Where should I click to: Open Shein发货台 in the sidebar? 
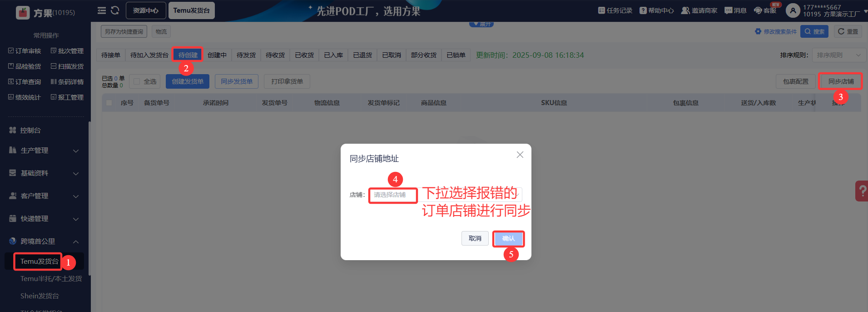(x=40, y=296)
